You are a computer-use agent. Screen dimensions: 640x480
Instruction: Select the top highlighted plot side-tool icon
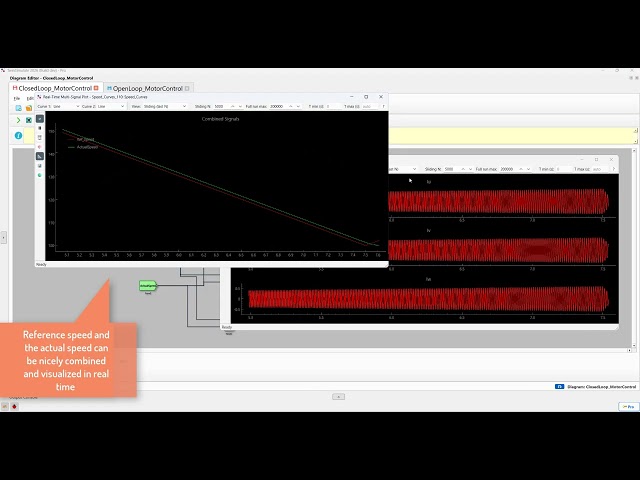coord(40,119)
